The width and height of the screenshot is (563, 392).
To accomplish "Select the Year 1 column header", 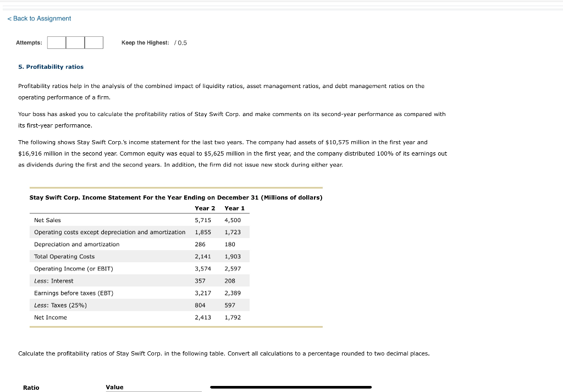I will [x=234, y=208].
